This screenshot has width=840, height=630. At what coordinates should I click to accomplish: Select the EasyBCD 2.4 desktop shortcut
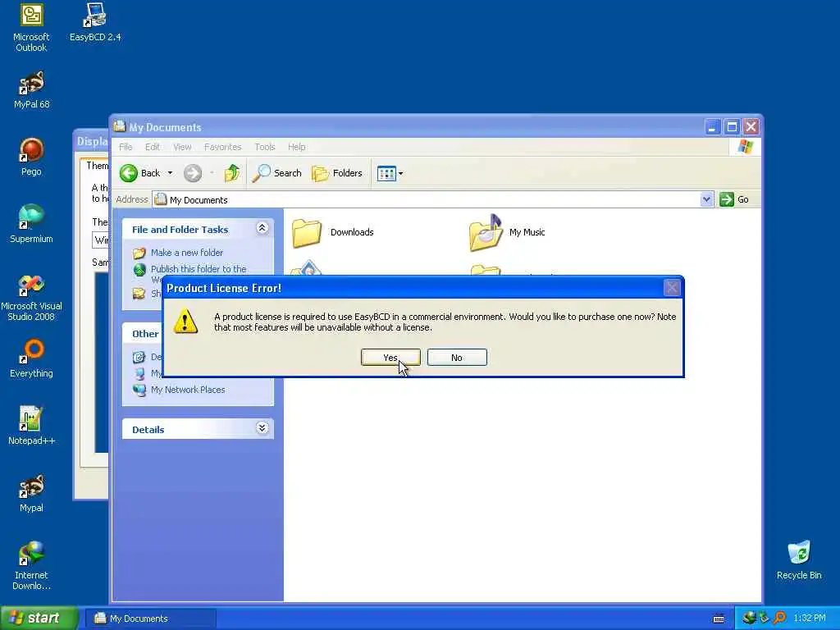[x=95, y=22]
